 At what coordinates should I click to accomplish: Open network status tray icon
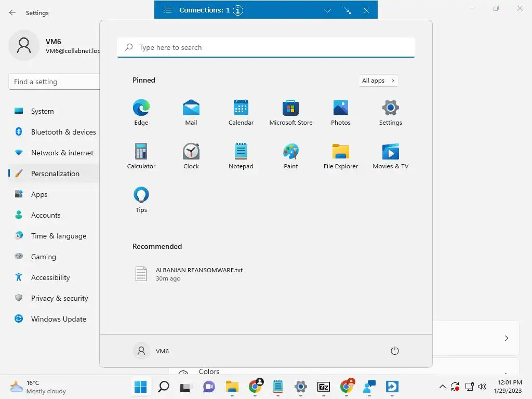(x=469, y=387)
